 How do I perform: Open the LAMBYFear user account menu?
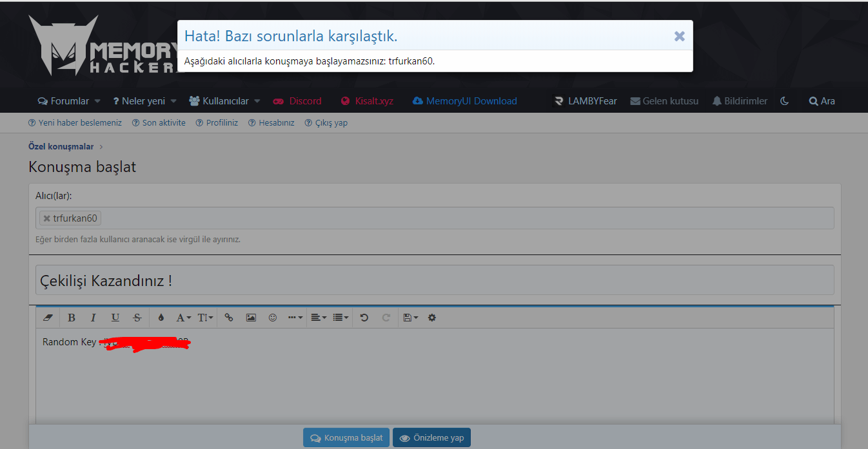(x=586, y=101)
